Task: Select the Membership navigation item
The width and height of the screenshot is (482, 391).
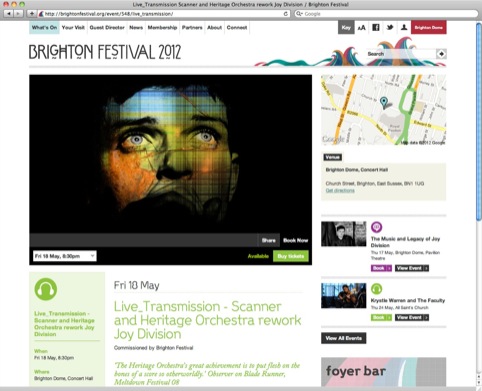Action: pyautogui.click(x=162, y=28)
